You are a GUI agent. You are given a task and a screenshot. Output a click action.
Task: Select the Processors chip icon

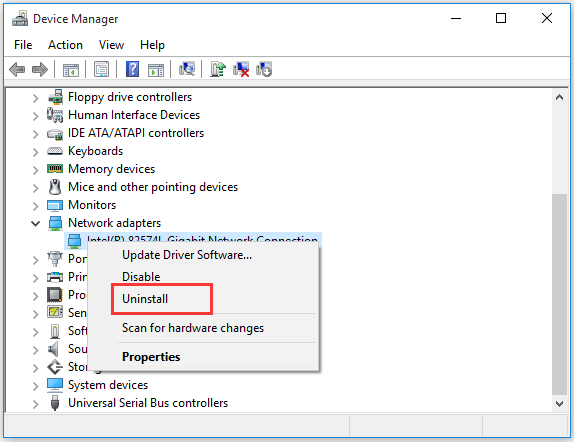[55, 295]
